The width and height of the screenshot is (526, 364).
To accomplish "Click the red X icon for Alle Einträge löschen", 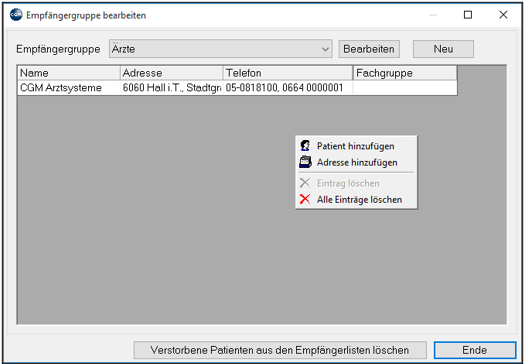I will [x=305, y=199].
